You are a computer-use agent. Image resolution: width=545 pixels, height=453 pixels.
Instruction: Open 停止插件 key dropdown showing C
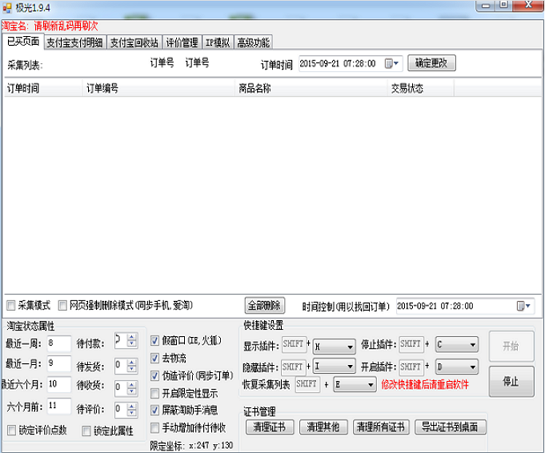coord(457,345)
